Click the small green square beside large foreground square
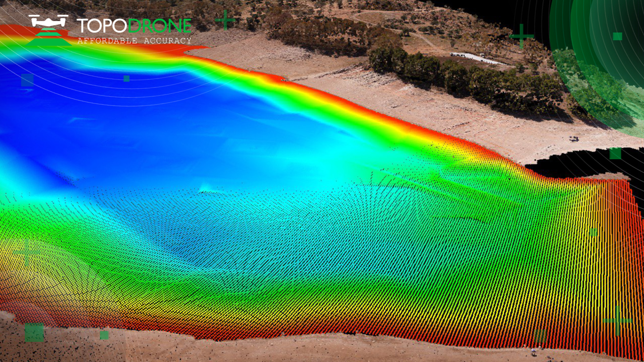 tap(104, 335)
